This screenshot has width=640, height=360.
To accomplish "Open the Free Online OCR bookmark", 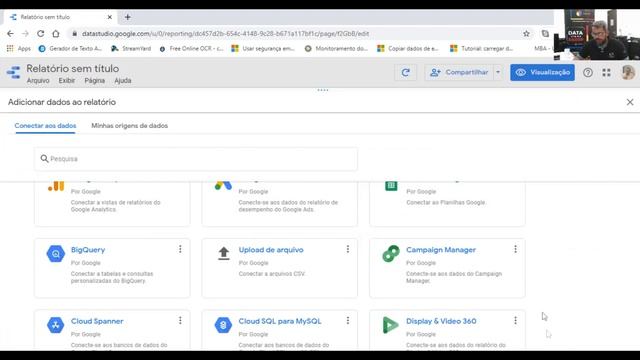I will pyautogui.click(x=191, y=49).
